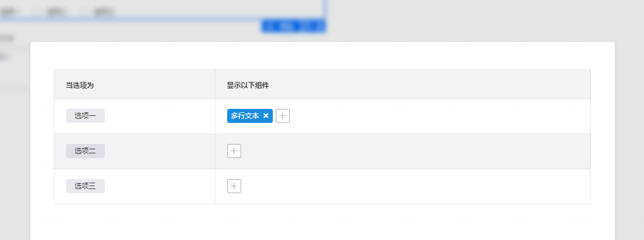Screen dimensions: 644x240
Task: Select middle blurred radio option behind dialog
Action: pos(56,12)
